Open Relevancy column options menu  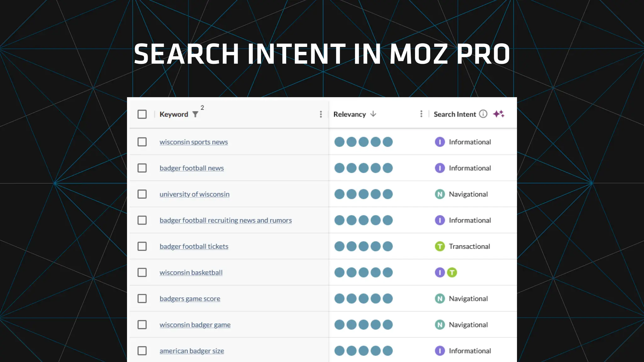coord(421,114)
